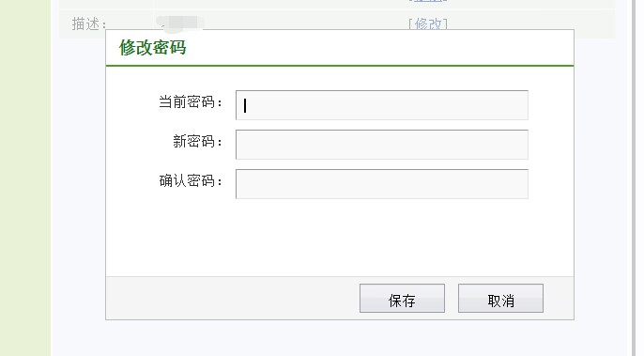The width and height of the screenshot is (644, 356).
Task: Click the pale green left sidebar strip
Action: pos(25,178)
